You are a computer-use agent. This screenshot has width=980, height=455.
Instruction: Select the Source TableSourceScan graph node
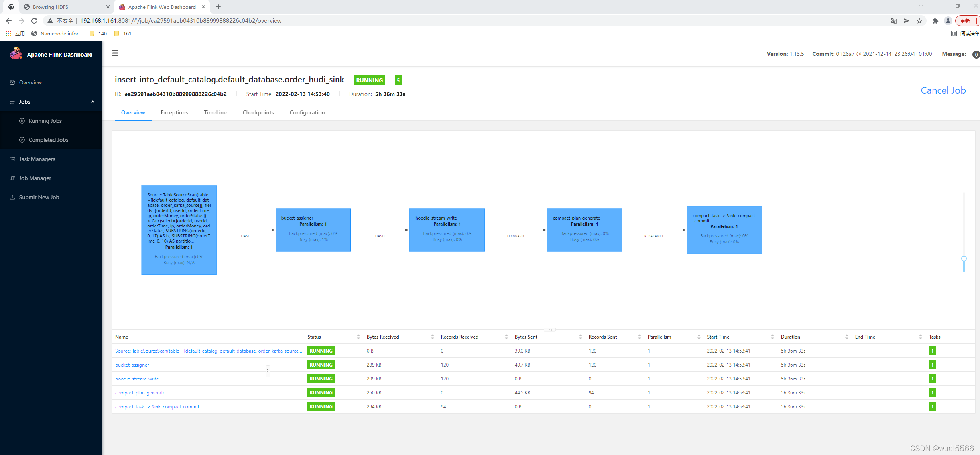point(179,230)
